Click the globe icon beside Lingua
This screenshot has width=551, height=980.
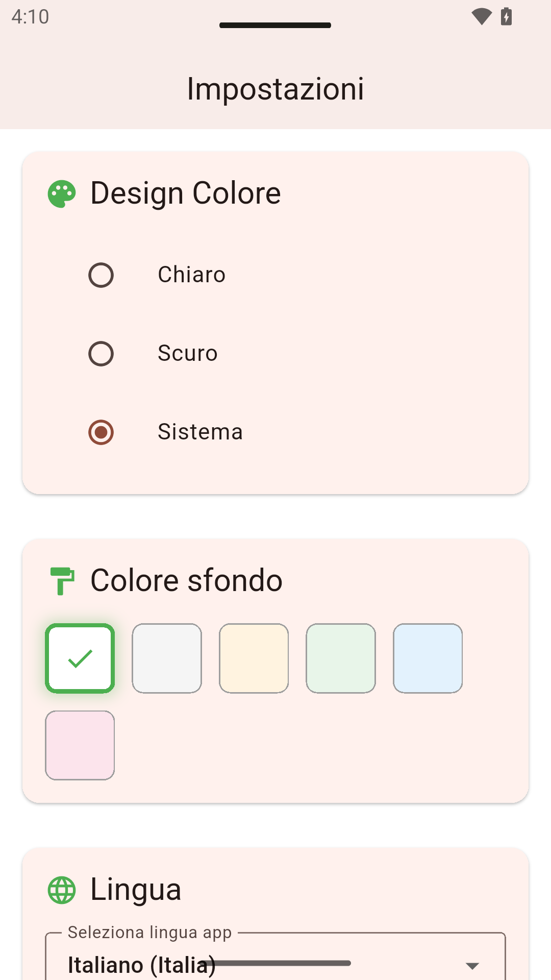(62, 890)
